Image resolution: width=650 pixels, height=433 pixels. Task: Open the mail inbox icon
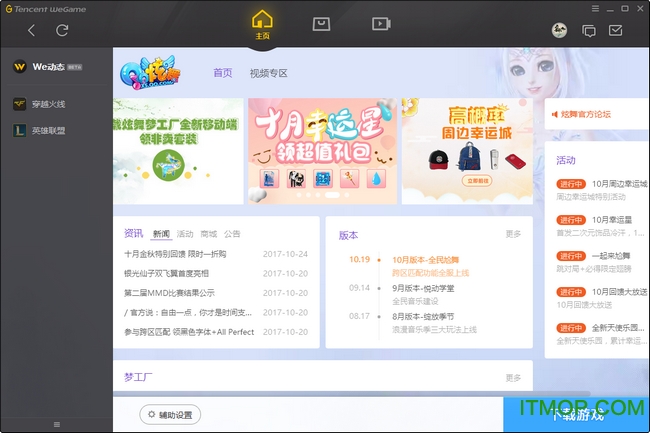[x=616, y=30]
